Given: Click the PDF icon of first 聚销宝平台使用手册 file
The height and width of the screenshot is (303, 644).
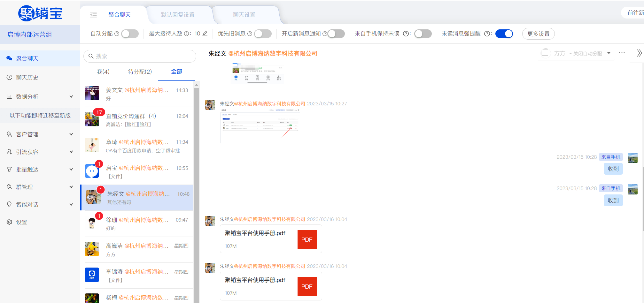Looking at the screenshot, I should click(x=307, y=239).
